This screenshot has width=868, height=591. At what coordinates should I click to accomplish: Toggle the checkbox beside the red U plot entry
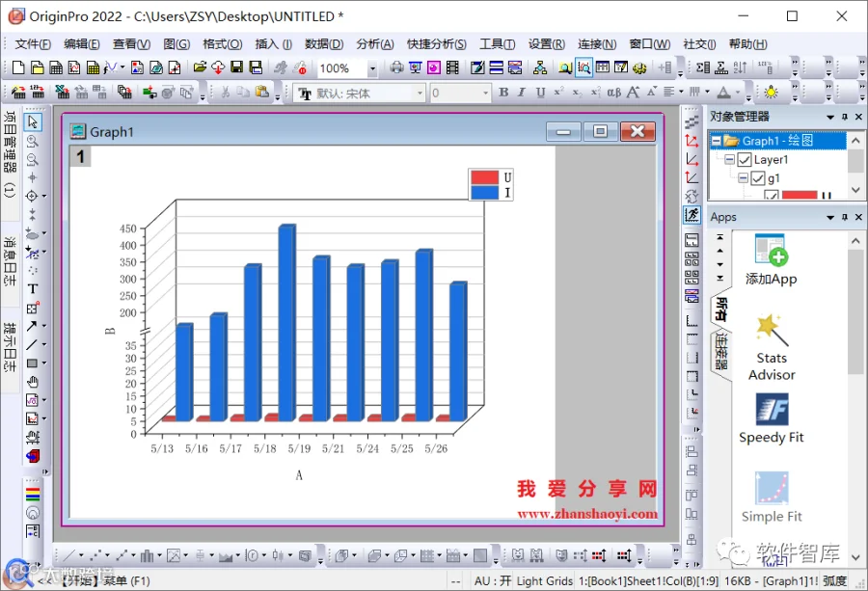tap(772, 195)
